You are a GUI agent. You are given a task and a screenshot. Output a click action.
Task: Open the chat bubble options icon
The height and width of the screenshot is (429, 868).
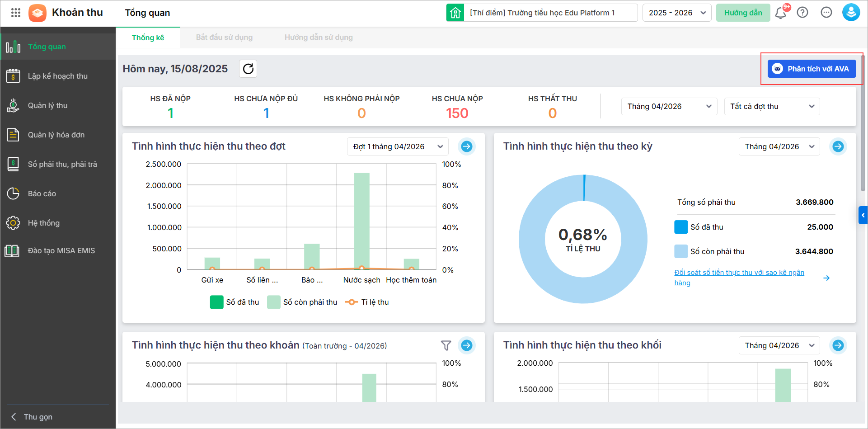click(826, 13)
